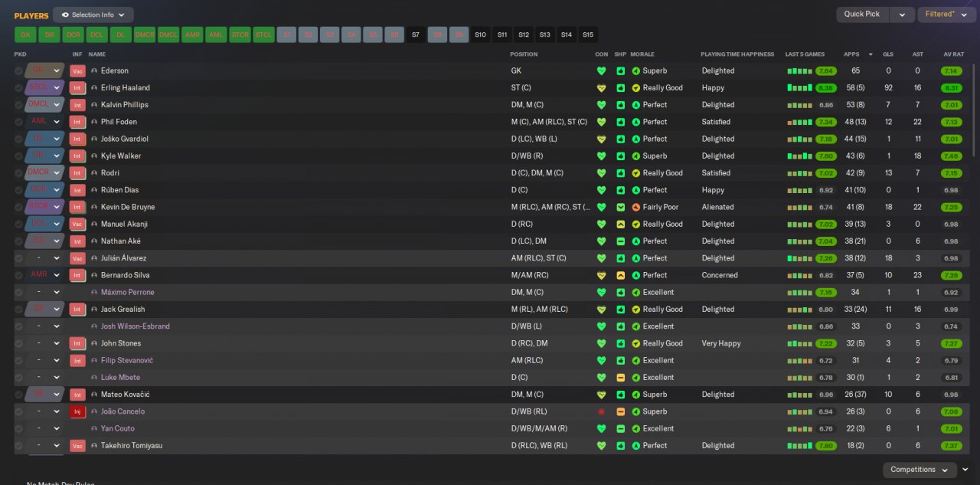
Task: Toggle the picked checkmark for Yan Couto
Action: coord(19,429)
